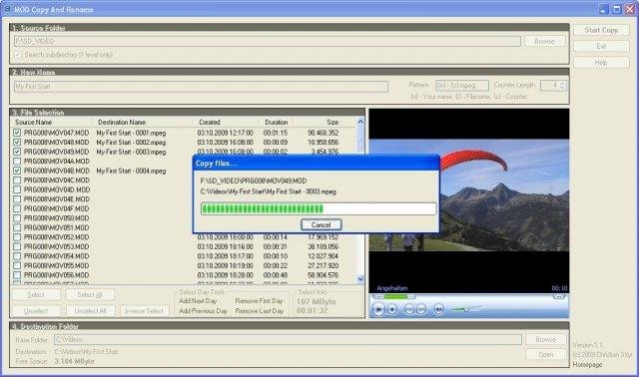Open the Help button

click(601, 63)
